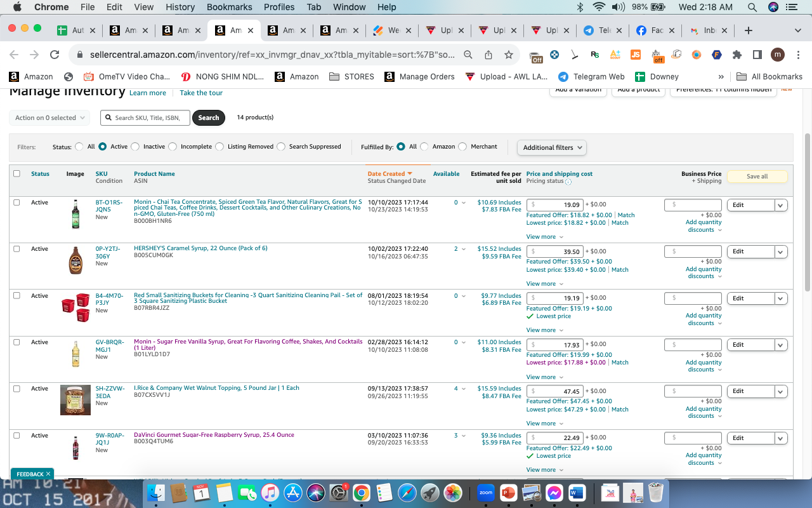Click the page vertical scrollbar
This screenshot has width=812, height=508.
(807, 213)
